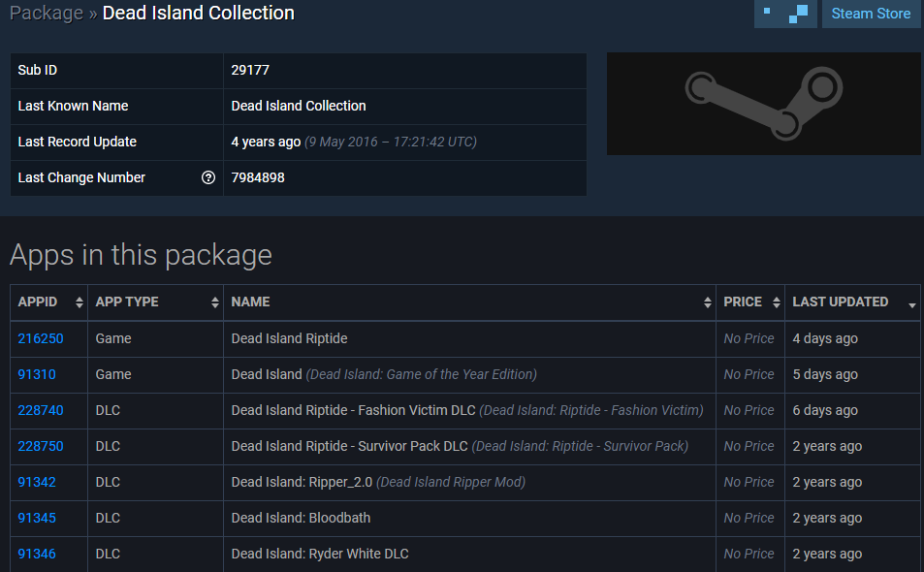
Task: Open the Steam Store button
Action: 871,14
